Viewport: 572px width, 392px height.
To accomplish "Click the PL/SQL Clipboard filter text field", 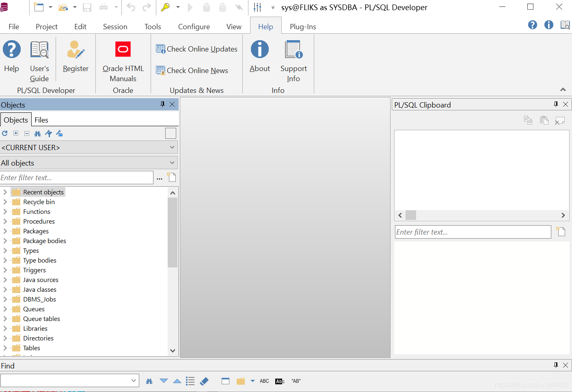I will [473, 232].
